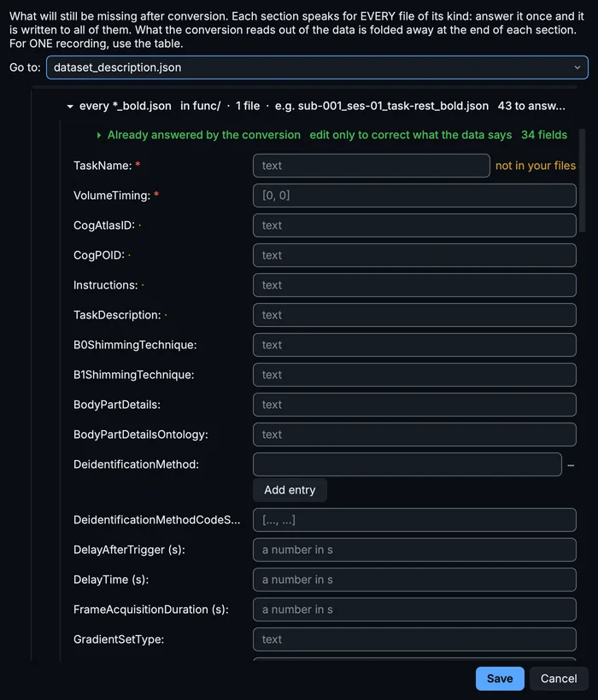Click the TaskName label
Image resolution: width=598 pixels, height=700 pixels.
coord(103,166)
